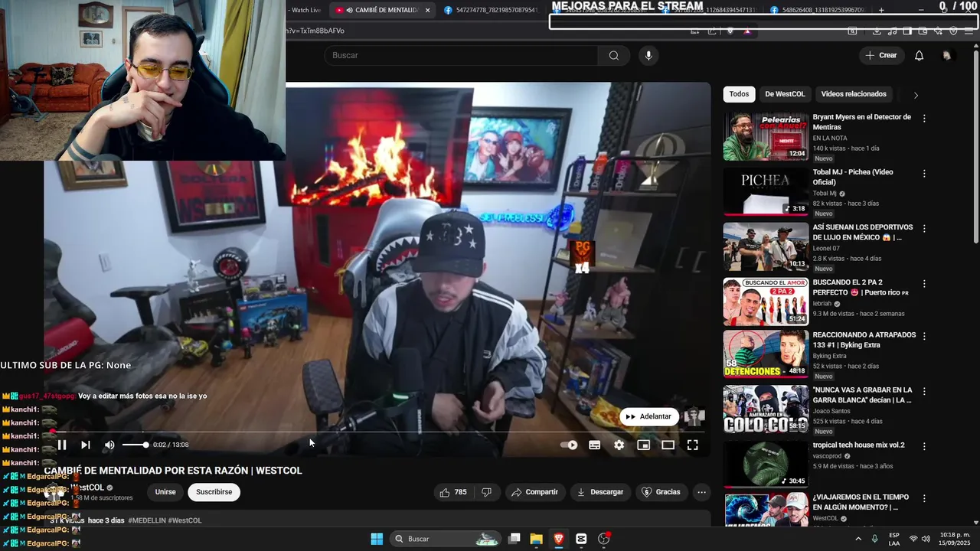Open the Tobal MJ Pichea video thumbnail

(766, 192)
